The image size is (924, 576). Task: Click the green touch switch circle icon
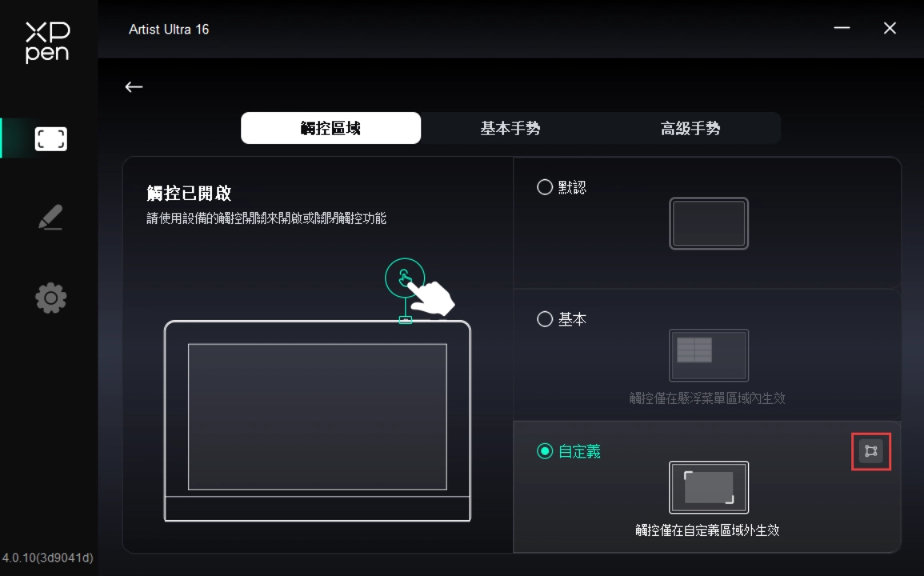pos(404,278)
